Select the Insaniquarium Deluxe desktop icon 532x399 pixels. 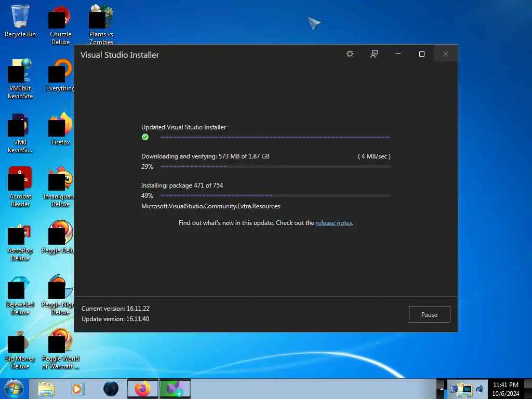58,187
